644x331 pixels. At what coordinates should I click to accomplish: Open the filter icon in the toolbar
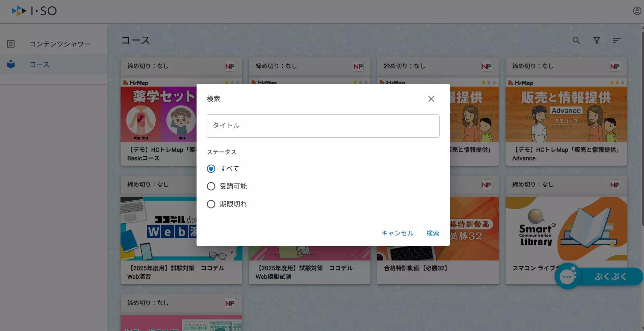click(597, 40)
